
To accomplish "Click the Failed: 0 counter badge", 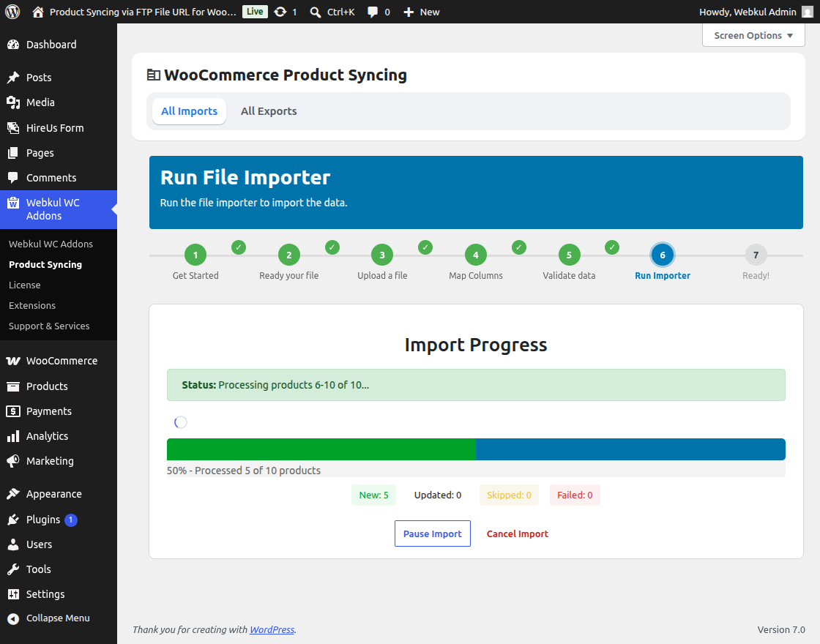I will pos(575,495).
